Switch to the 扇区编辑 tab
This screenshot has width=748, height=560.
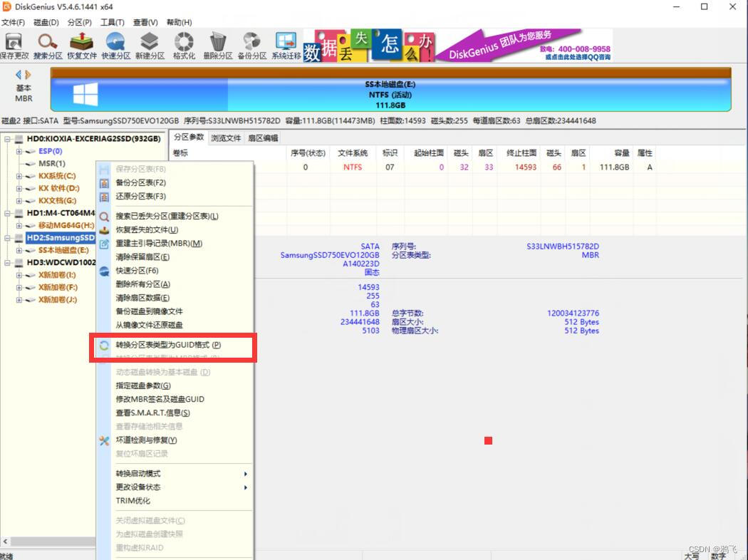(263, 138)
